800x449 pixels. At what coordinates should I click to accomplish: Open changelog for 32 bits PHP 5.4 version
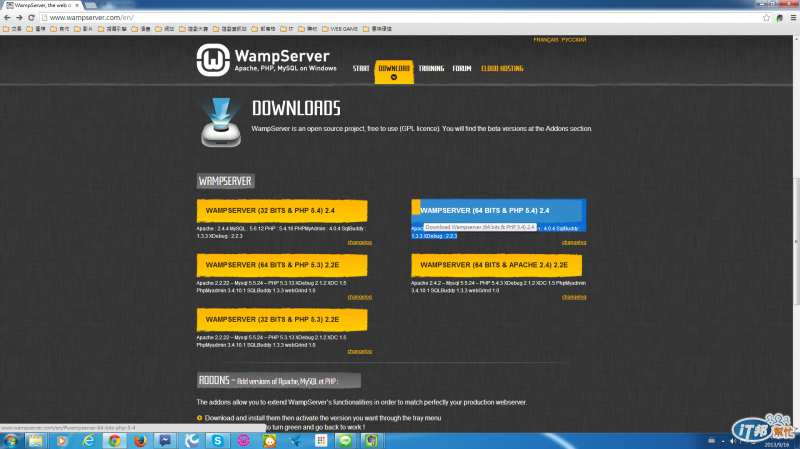(360, 242)
